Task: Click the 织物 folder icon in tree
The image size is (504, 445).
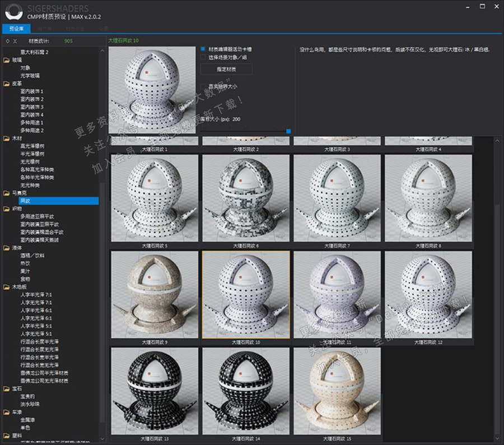Action: [x=6, y=208]
